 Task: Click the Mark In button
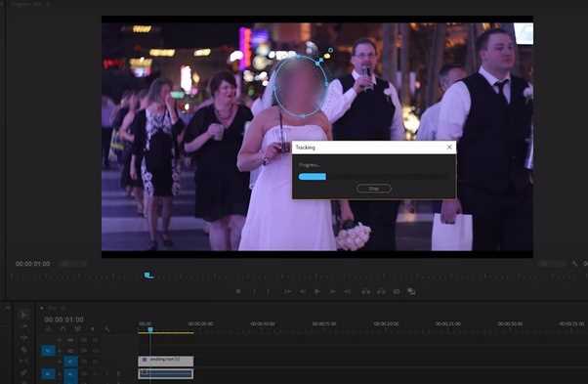[254, 292]
